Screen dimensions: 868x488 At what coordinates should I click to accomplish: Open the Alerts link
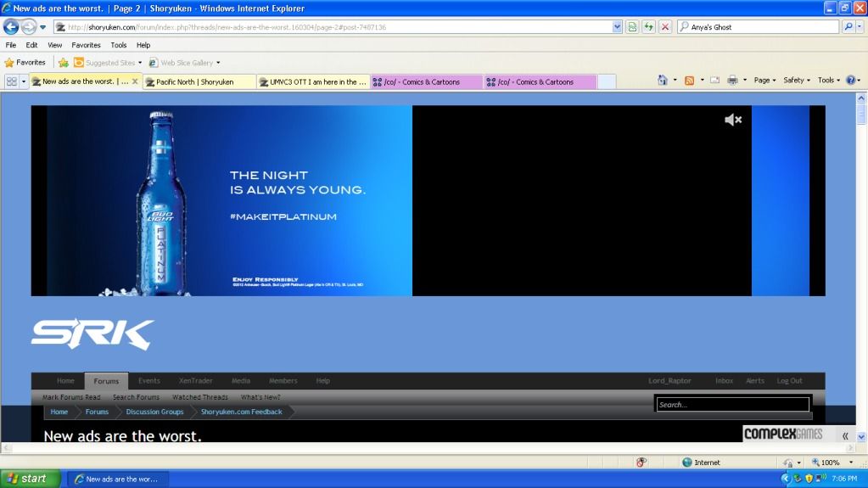[755, 380]
